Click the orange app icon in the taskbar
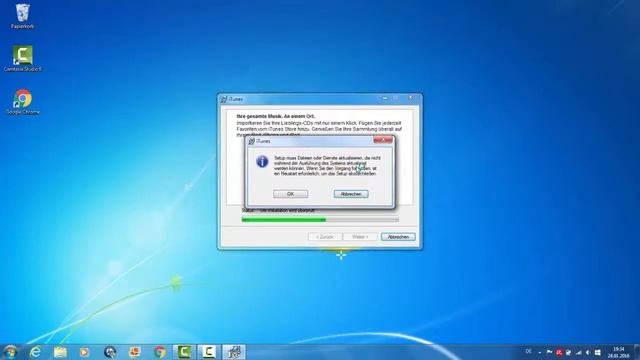This screenshot has width=640, height=360. [135, 352]
